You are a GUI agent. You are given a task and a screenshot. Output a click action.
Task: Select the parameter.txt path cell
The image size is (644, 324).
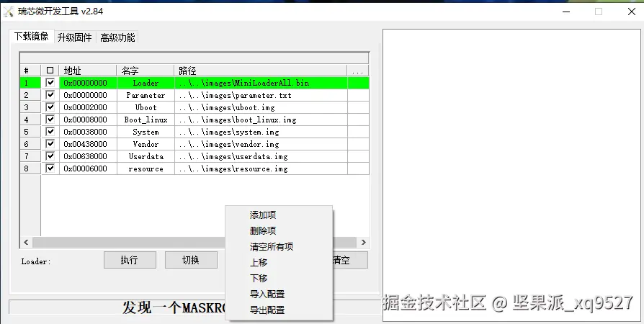point(261,95)
